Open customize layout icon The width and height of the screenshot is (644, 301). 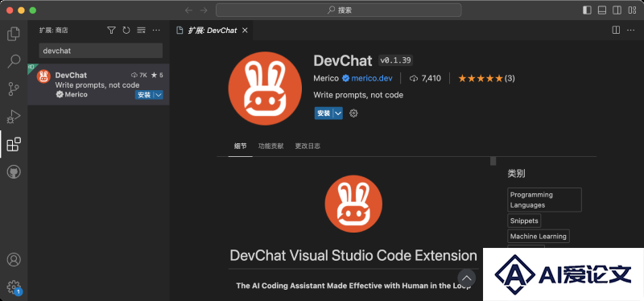click(x=632, y=10)
